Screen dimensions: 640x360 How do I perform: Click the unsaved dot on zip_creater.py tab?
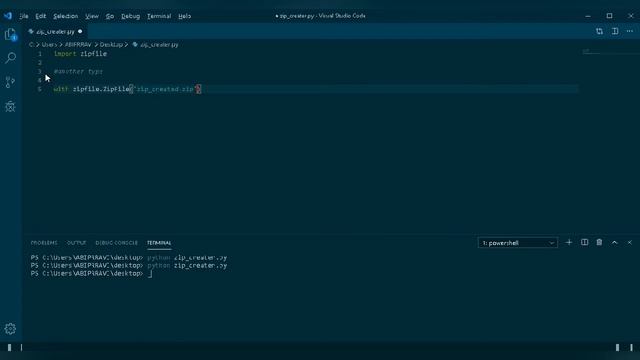tap(80, 31)
